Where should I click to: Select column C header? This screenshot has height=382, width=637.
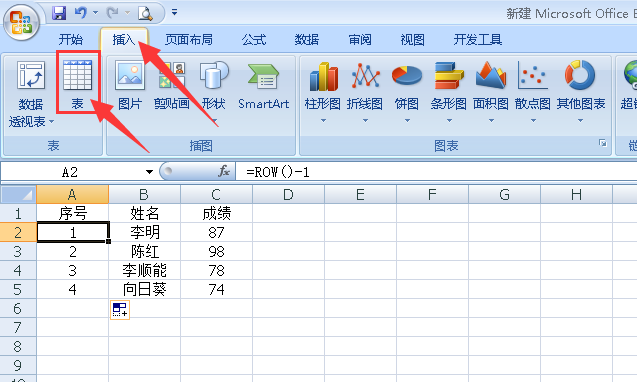tap(216, 195)
